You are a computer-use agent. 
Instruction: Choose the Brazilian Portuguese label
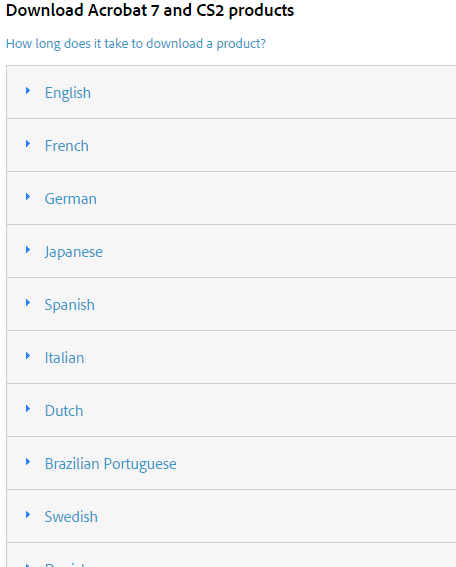point(110,464)
